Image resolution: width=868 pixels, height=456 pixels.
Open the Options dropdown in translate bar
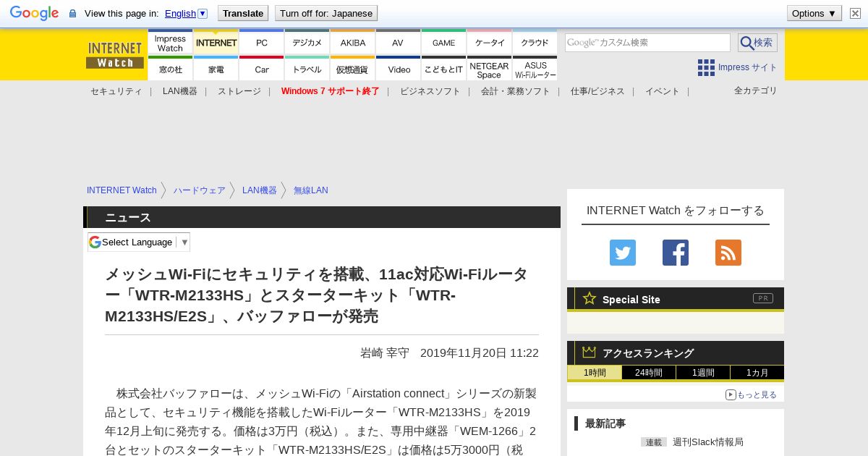tap(814, 13)
